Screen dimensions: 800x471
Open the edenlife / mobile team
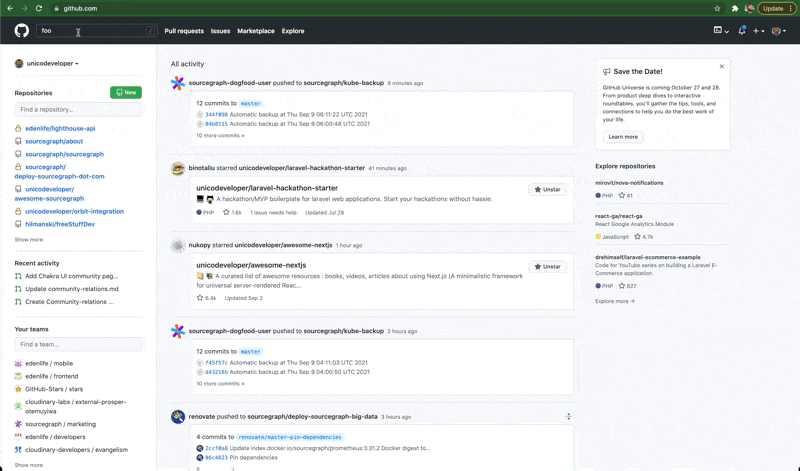49,363
